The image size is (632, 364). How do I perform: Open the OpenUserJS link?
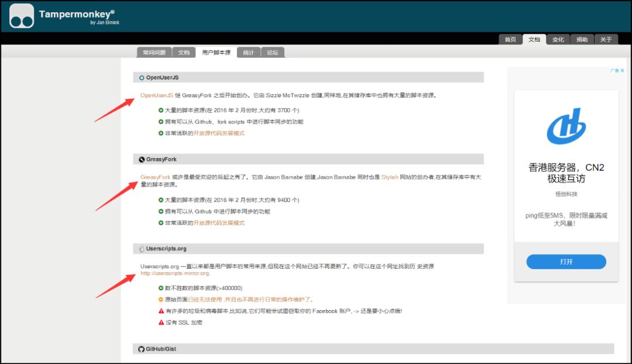click(x=156, y=95)
